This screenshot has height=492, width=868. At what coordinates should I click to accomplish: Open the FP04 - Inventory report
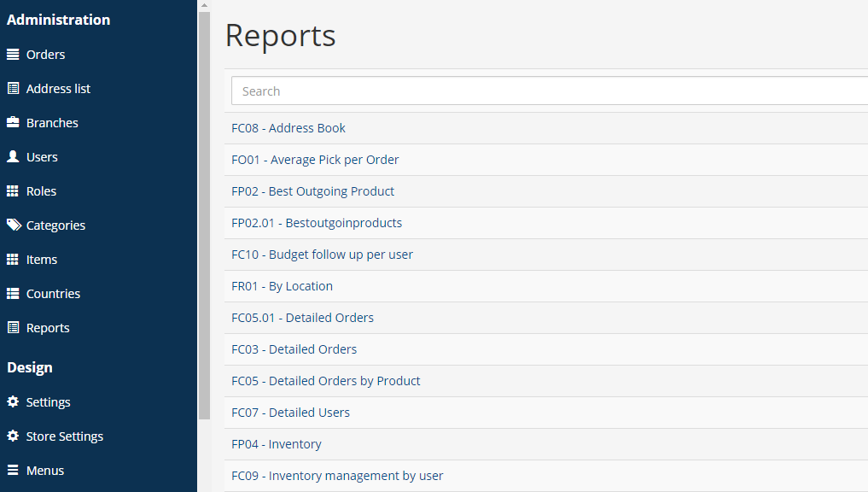click(x=277, y=444)
